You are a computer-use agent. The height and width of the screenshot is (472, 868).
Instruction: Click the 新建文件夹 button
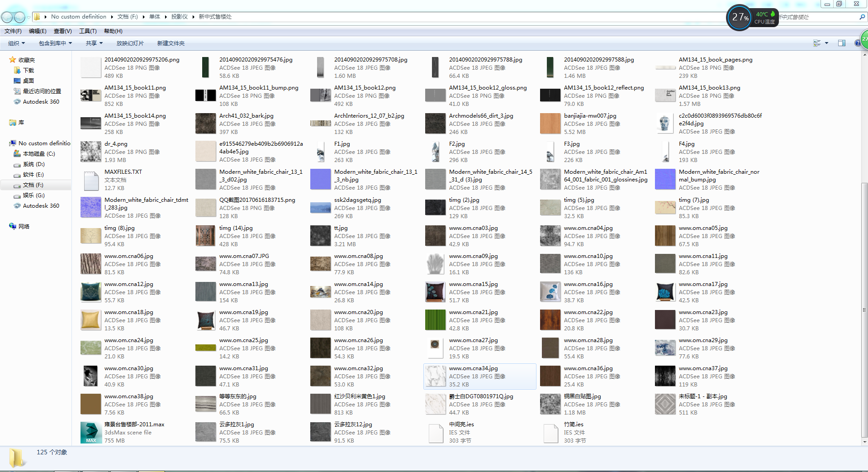171,43
